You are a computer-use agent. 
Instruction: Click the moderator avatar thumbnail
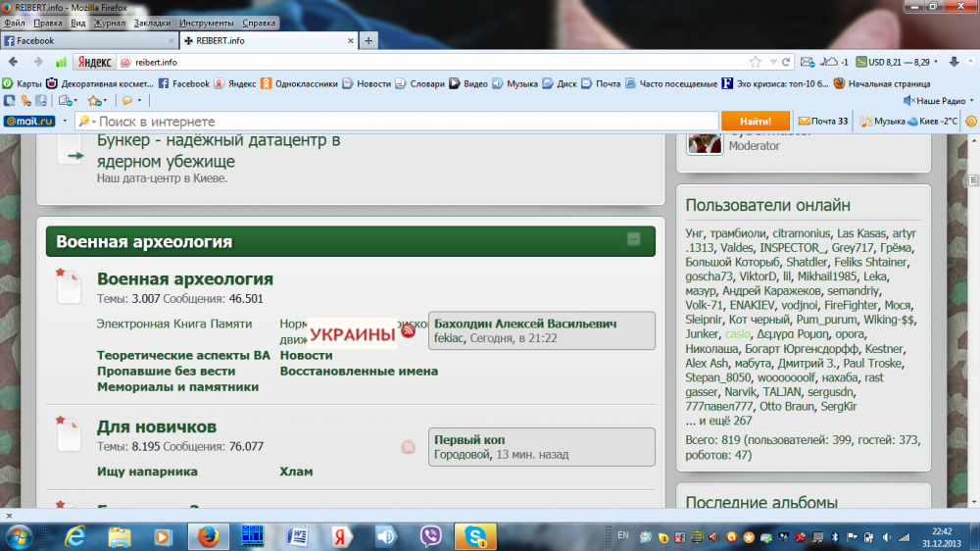pyautogui.click(x=705, y=142)
